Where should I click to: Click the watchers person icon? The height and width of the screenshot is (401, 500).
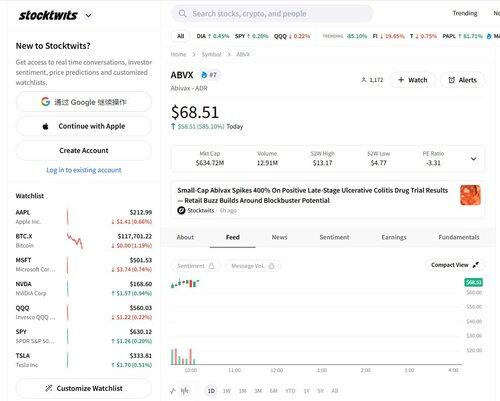coord(364,80)
